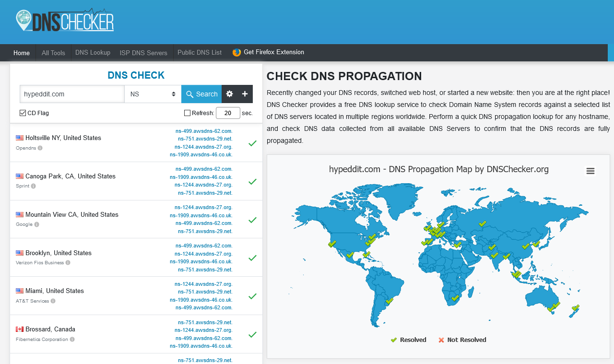Viewport: 614px width, 364px height.
Task: Click the US flag for Brooklyn
Action: (x=20, y=253)
